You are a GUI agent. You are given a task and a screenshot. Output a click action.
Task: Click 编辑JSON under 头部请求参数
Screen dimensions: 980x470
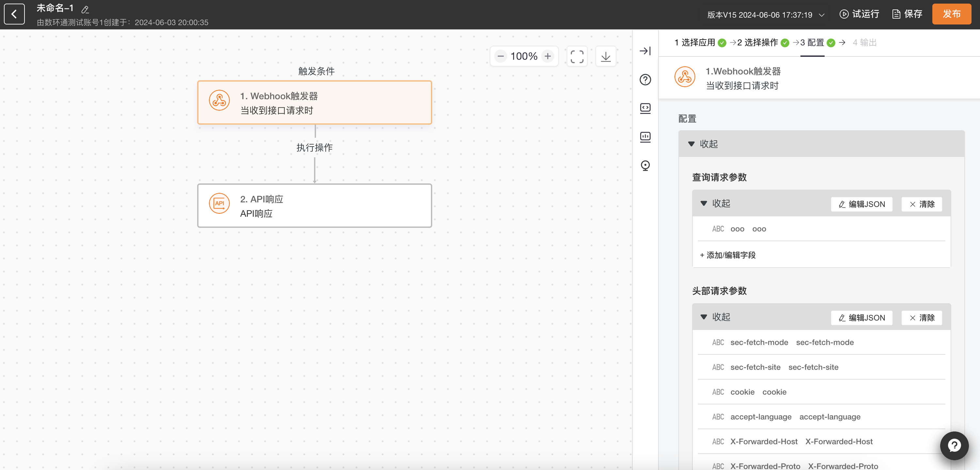[x=862, y=318]
